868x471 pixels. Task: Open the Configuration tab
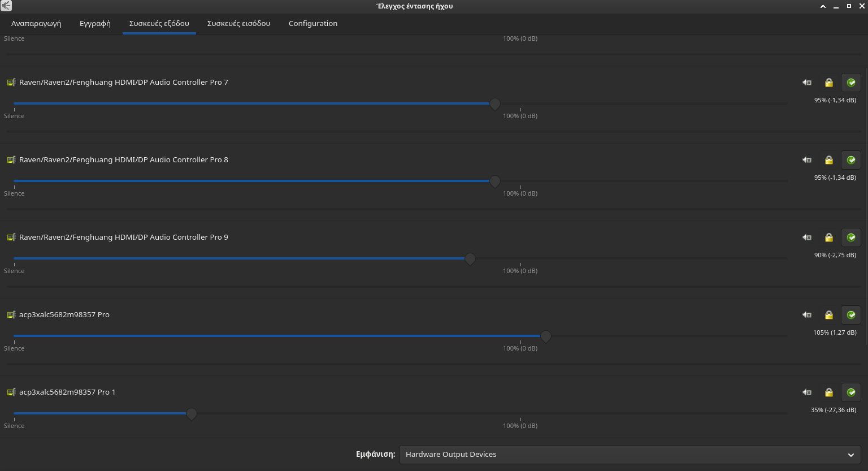coord(313,24)
